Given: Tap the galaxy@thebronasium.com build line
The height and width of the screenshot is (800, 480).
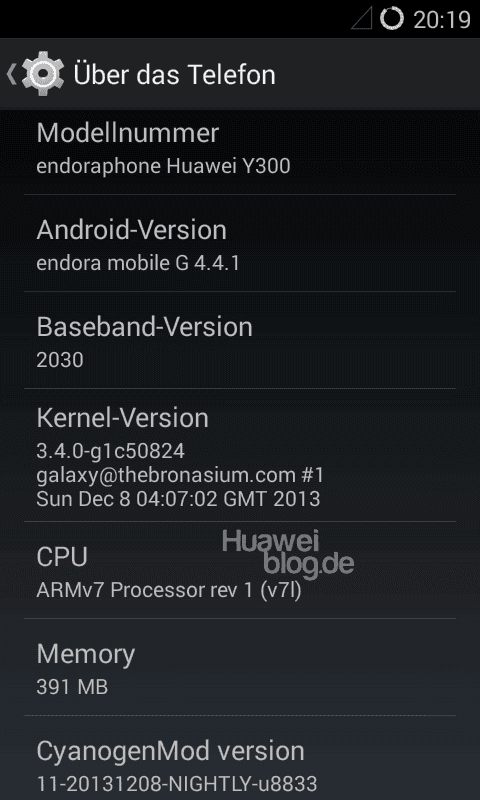Looking at the screenshot, I should pyautogui.click(x=180, y=475).
